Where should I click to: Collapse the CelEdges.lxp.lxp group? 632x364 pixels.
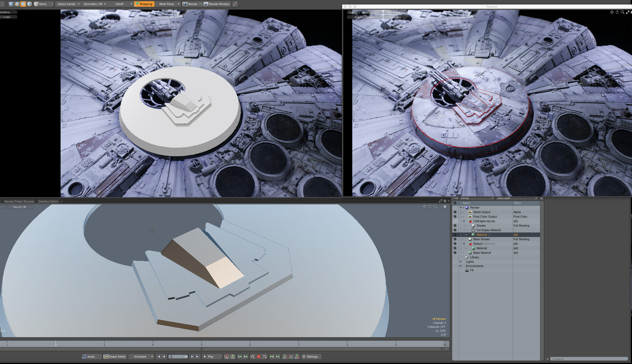tap(464, 221)
